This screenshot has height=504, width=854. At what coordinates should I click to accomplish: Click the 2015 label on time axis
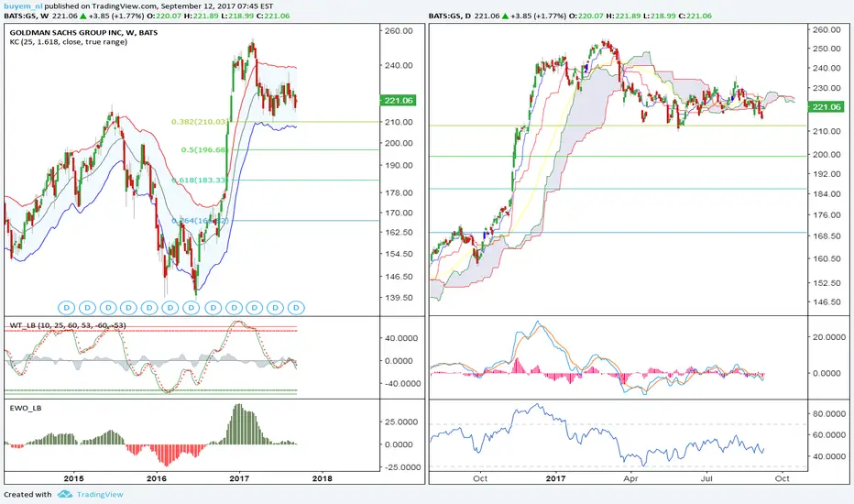tap(73, 478)
